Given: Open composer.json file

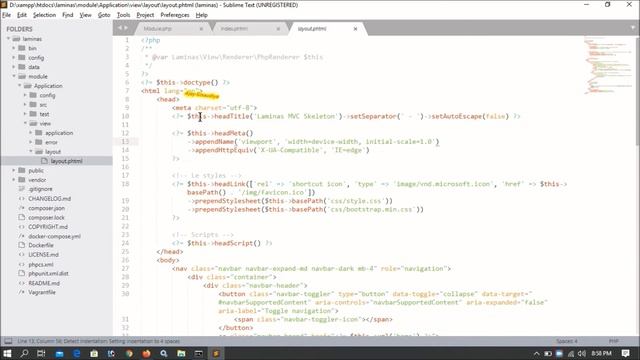Looking at the screenshot, I should point(47,208).
